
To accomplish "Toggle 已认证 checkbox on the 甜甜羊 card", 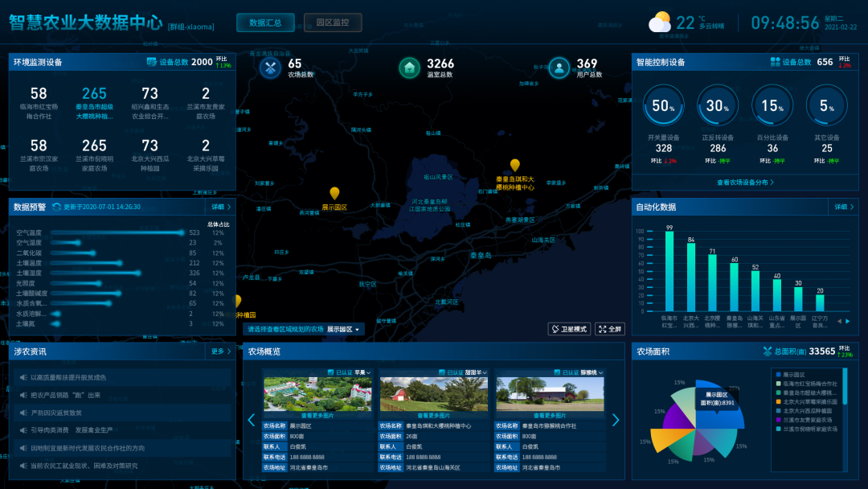I will (x=441, y=372).
